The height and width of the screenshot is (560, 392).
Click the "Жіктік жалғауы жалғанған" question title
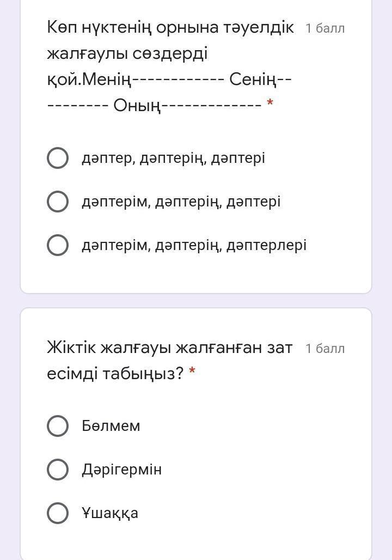click(x=169, y=348)
